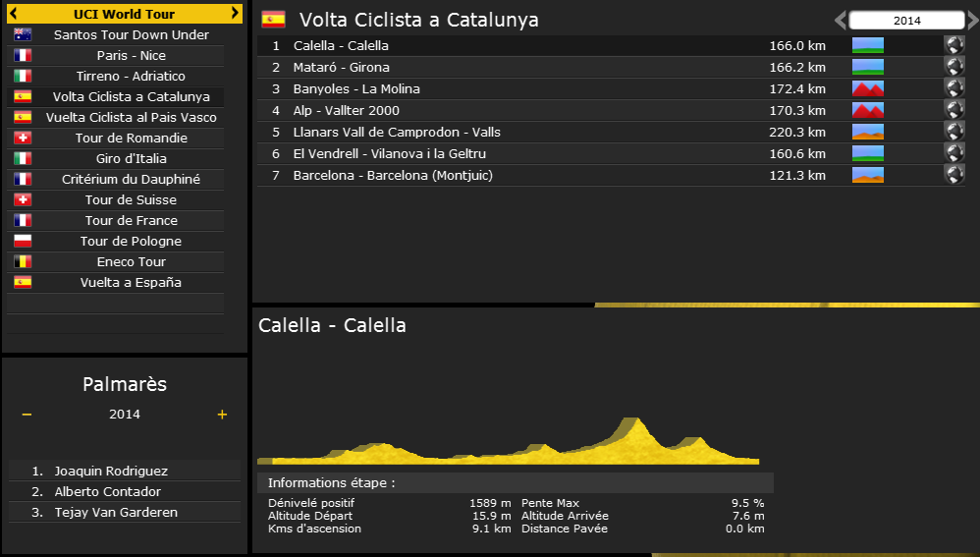Increase Palmarès year with plus button
The width and height of the screenshot is (980, 557).
pyautogui.click(x=222, y=415)
